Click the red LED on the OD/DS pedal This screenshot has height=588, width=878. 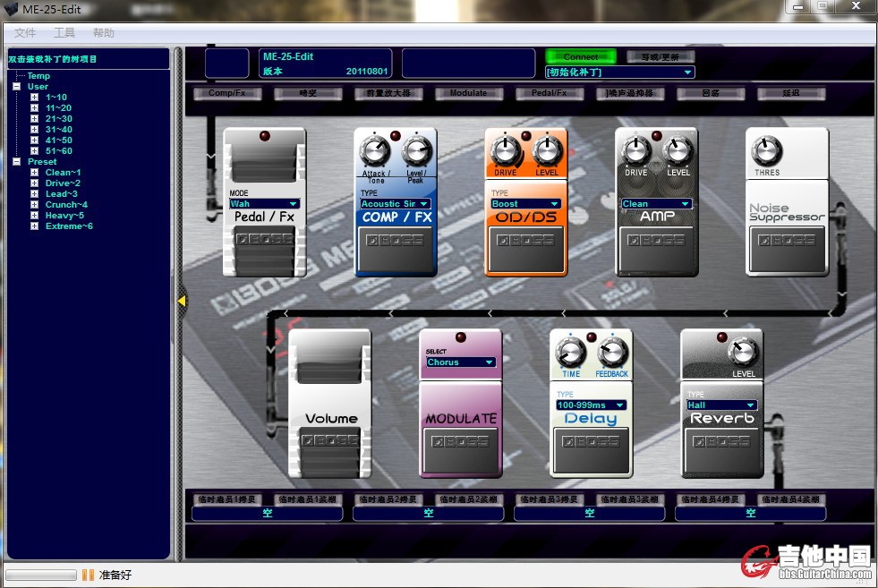(525, 135)
